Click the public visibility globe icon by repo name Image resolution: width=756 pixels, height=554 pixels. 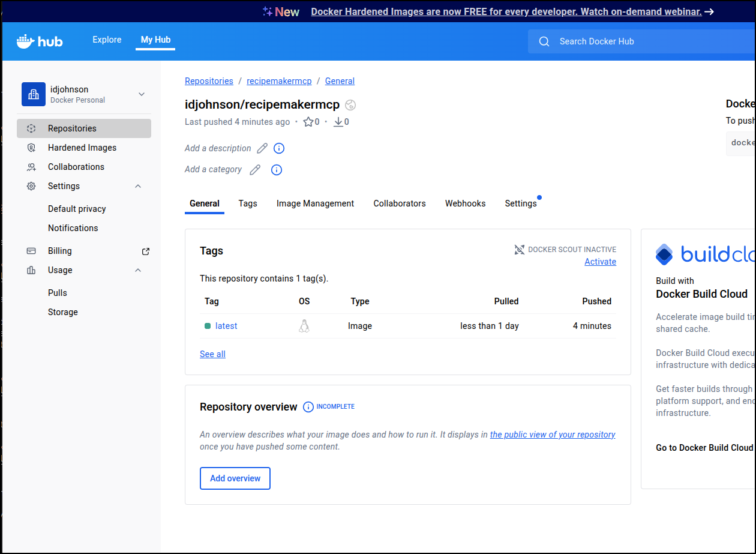[351, 105]
